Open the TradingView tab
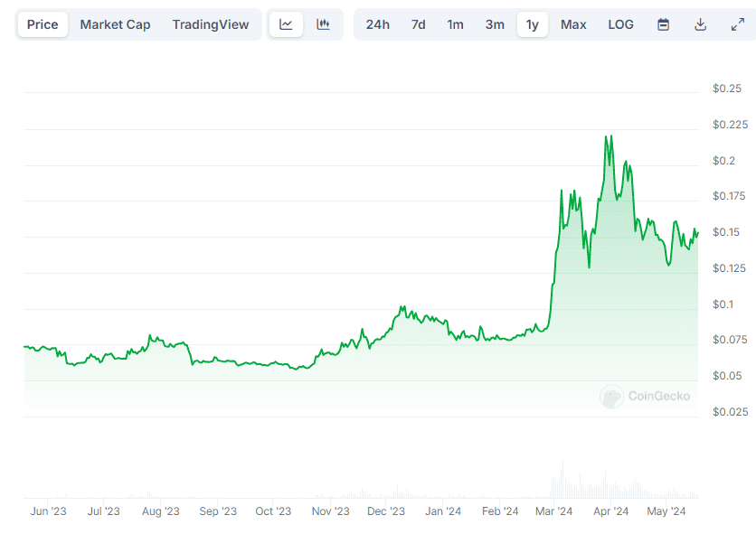 pos(210,24)
